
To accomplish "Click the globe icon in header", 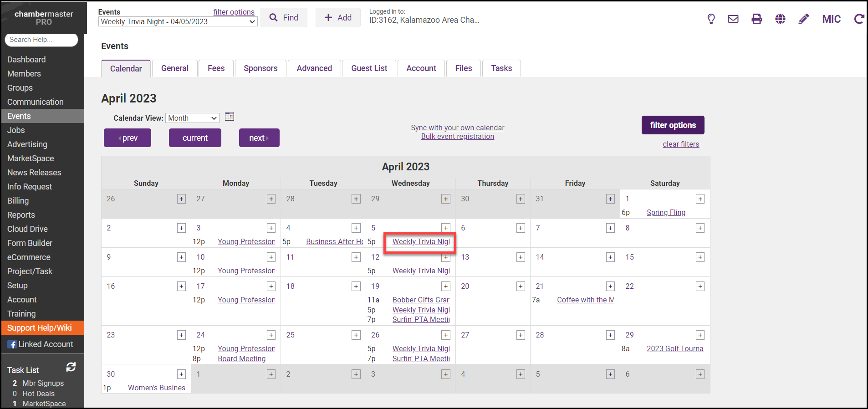I will click(x=780, y=19).
